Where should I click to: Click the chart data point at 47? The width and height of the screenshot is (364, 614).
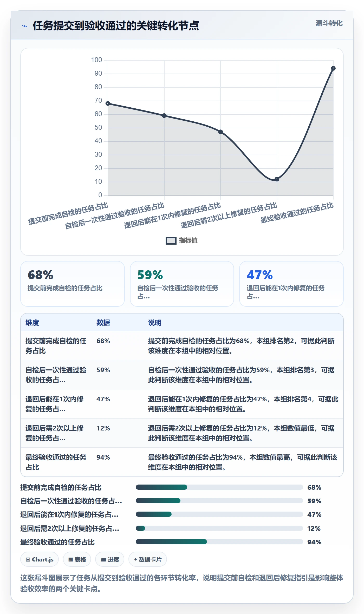220,132
